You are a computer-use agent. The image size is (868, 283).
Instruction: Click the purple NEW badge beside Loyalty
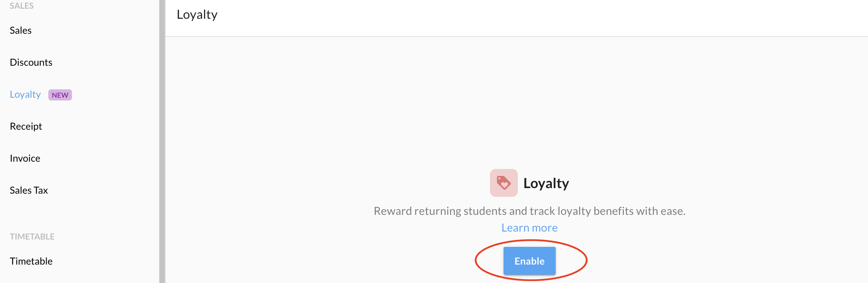(60, 95)
